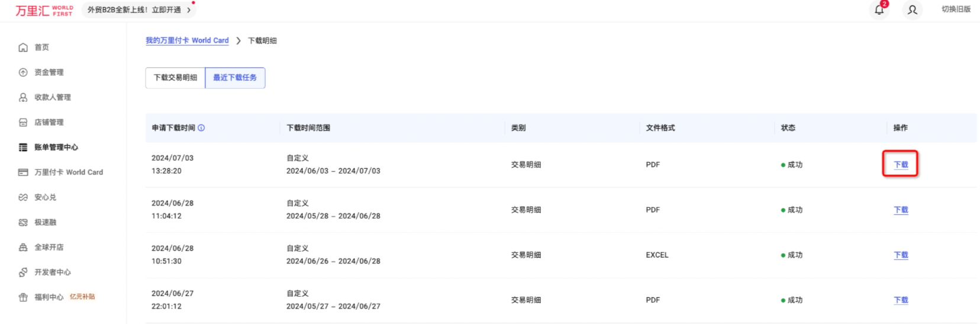Expand the 外贸B2B全新上线 banner arrow

coord(189,10)
